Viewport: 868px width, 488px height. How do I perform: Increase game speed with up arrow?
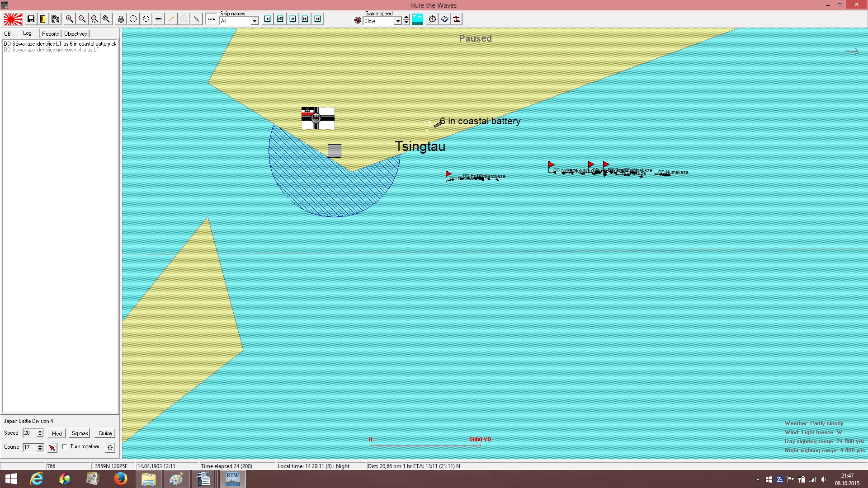tap(406, 17)
